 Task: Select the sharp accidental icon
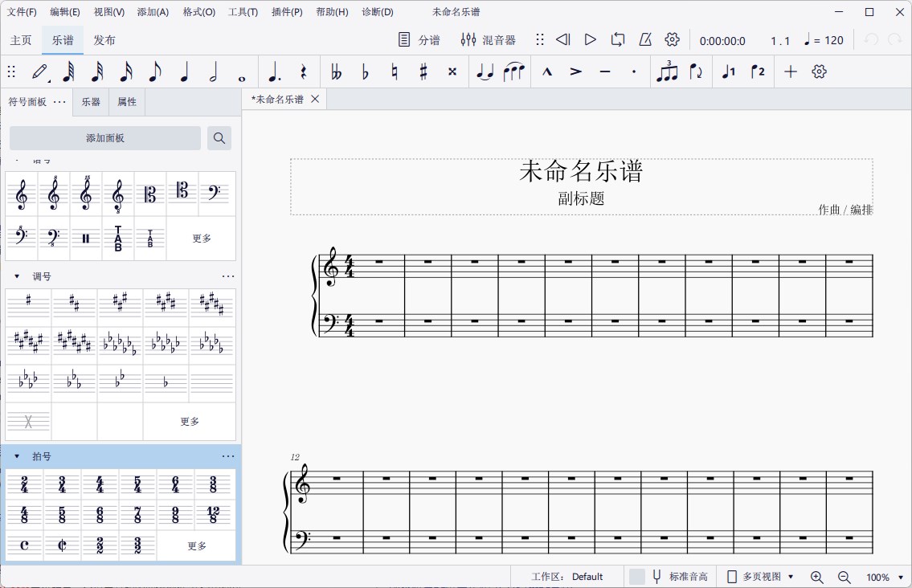(x=423, y=71)
